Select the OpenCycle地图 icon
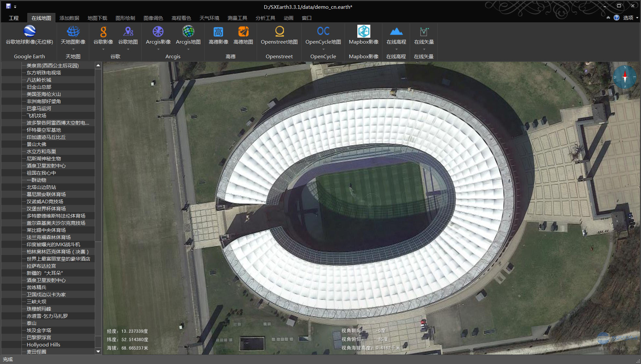 pos(323,31)
